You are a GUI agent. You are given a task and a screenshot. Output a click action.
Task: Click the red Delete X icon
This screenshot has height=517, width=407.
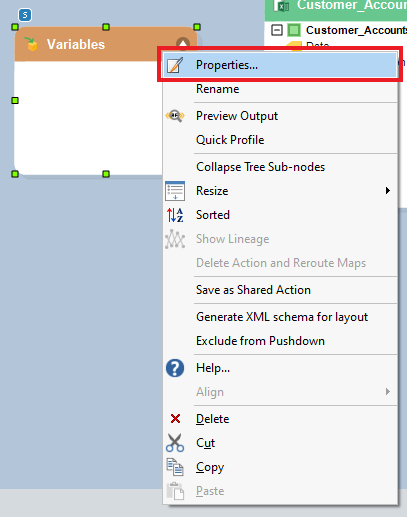click(175, 419)
